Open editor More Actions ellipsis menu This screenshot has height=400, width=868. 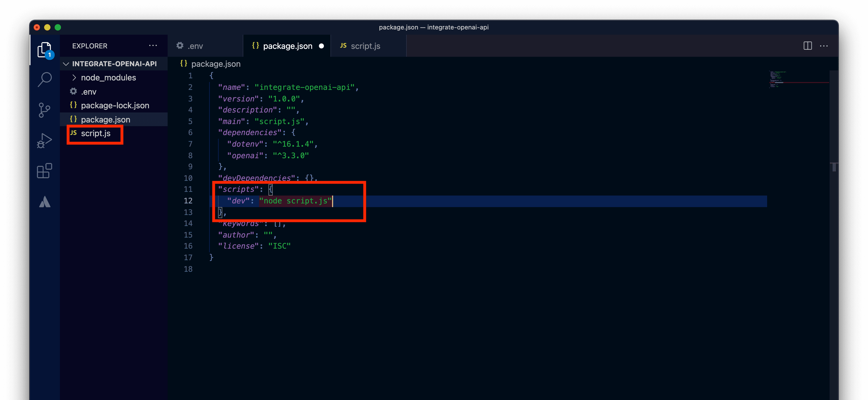824,46
